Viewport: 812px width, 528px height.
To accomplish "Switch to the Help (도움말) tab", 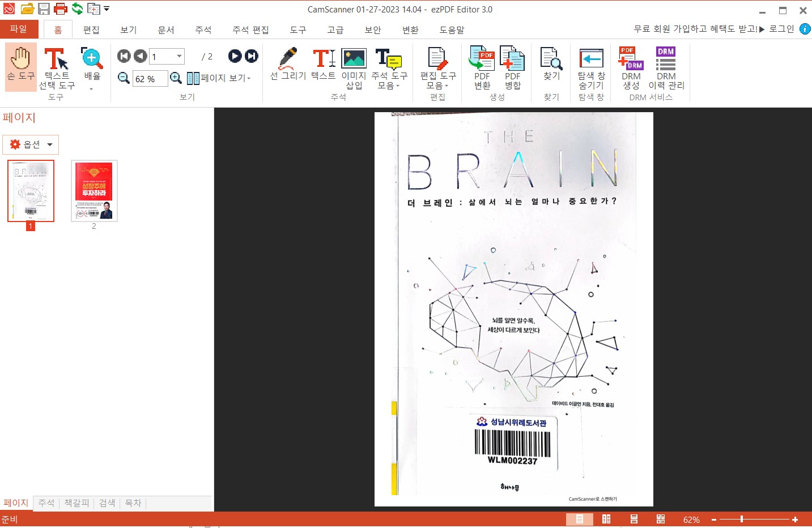I will pos(452,29).
